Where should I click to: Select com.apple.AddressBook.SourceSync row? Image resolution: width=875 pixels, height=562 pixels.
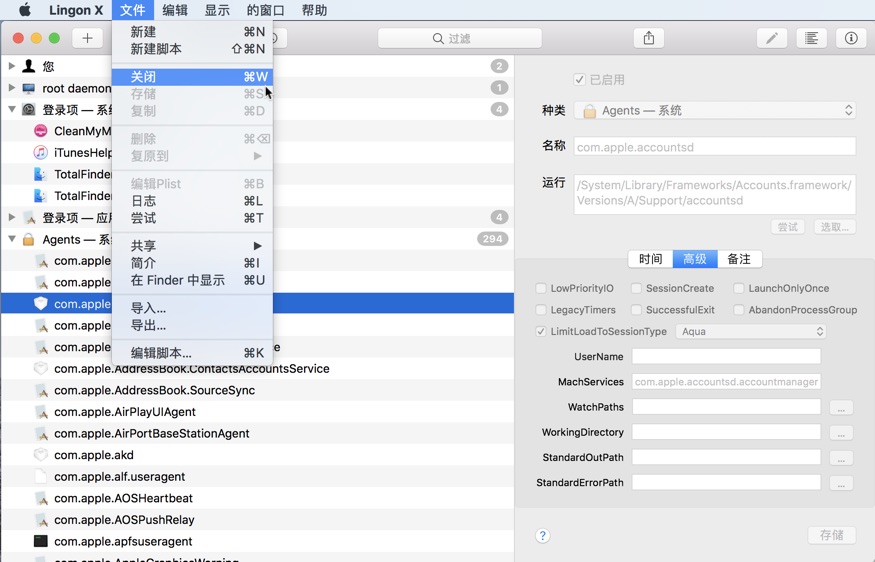[x=257, y=390]
